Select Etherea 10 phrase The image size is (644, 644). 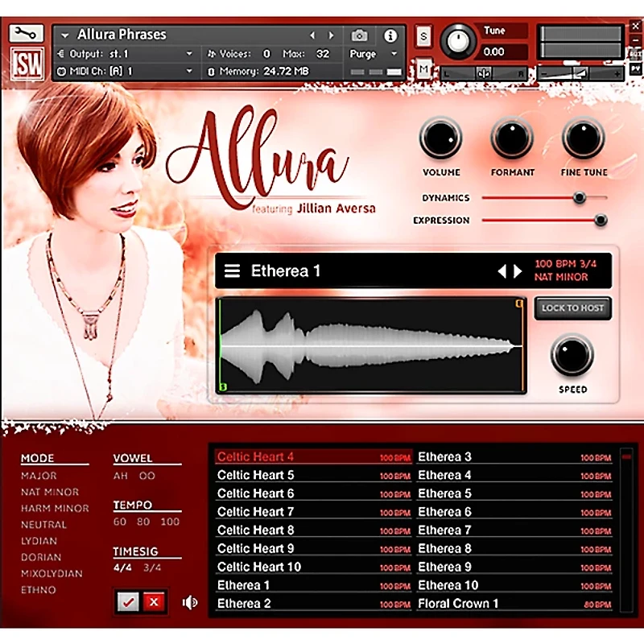coord(514,585)
